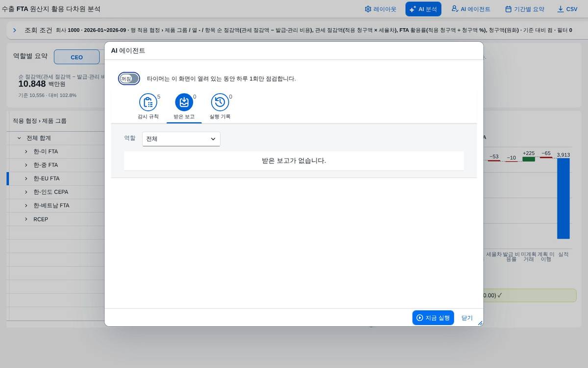Image resolution: width=588 pixels, height=368 pixels.
Task: Select the 받은 보고 inbox icon
Action: [x=184, y=102]
